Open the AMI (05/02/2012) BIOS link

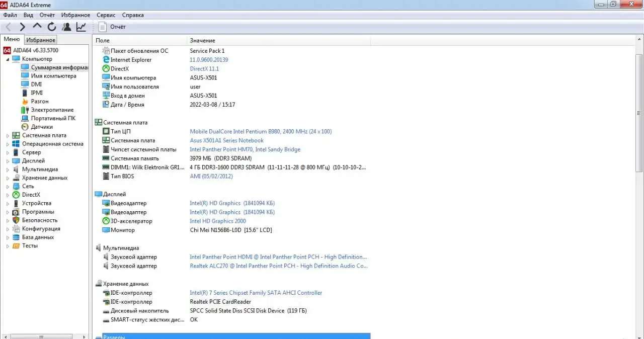coord(211,177)
